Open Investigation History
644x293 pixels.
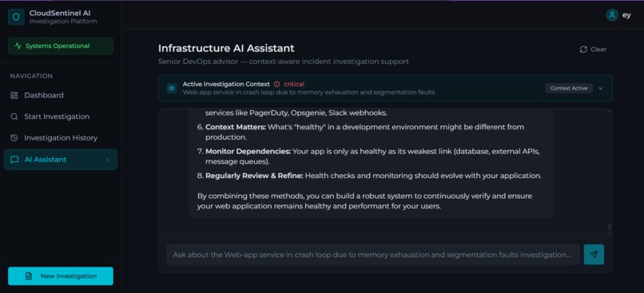click(x=61, y=138)
